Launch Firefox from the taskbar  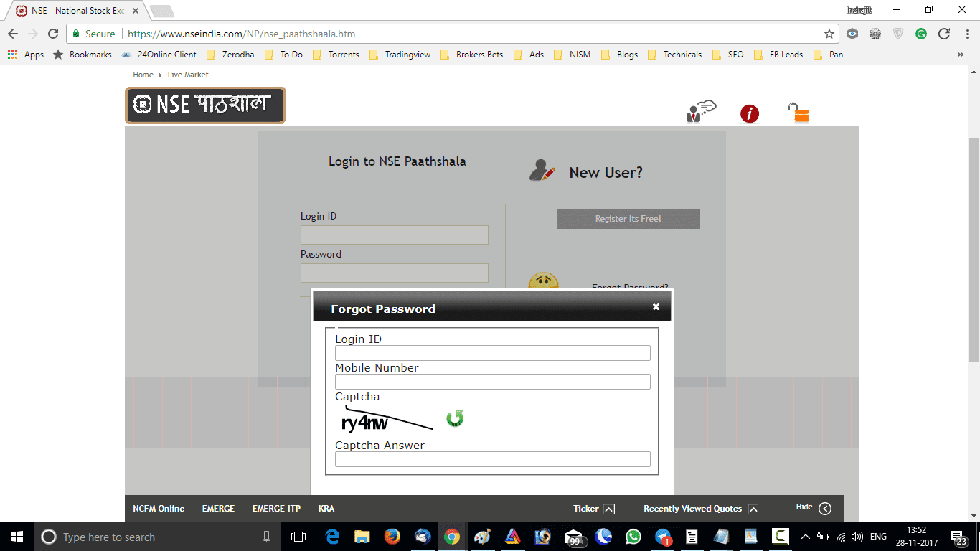392,537
